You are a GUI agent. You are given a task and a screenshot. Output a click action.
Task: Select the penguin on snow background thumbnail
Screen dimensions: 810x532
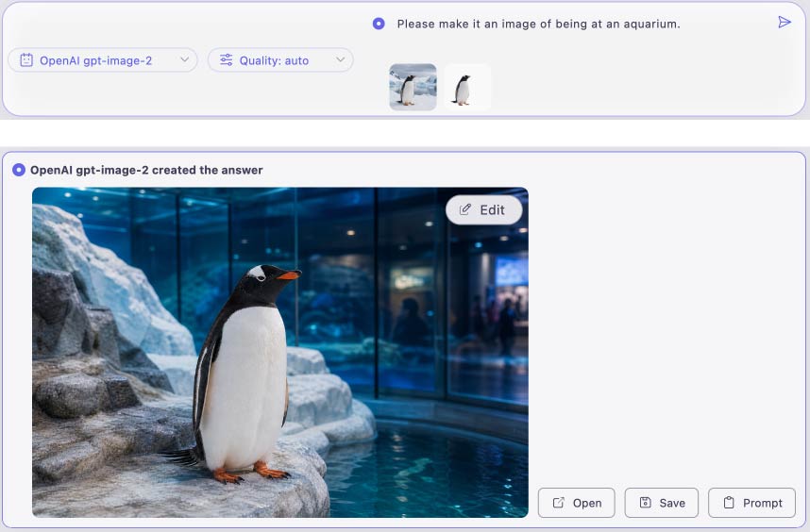tap(413, 87)
